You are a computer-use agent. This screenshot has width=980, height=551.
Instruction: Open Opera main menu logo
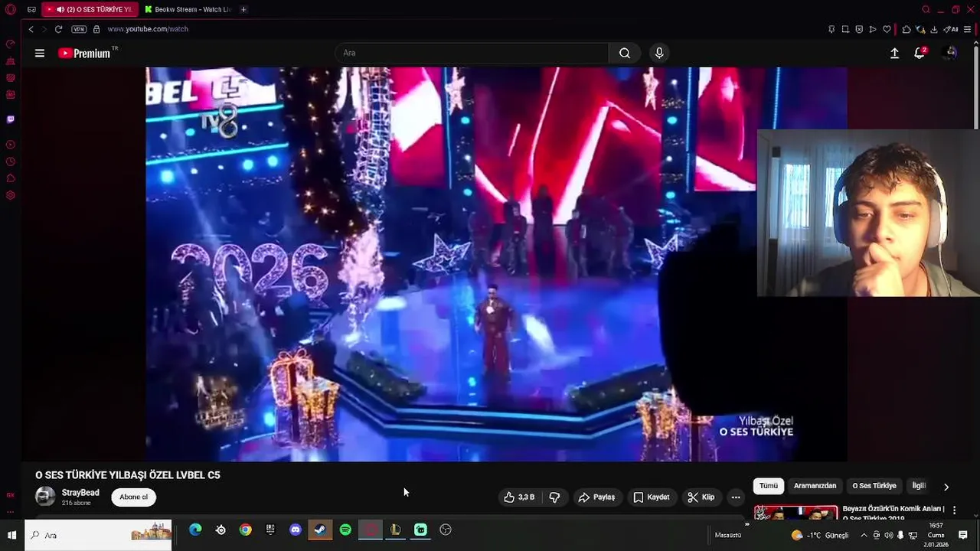(10, 9)
